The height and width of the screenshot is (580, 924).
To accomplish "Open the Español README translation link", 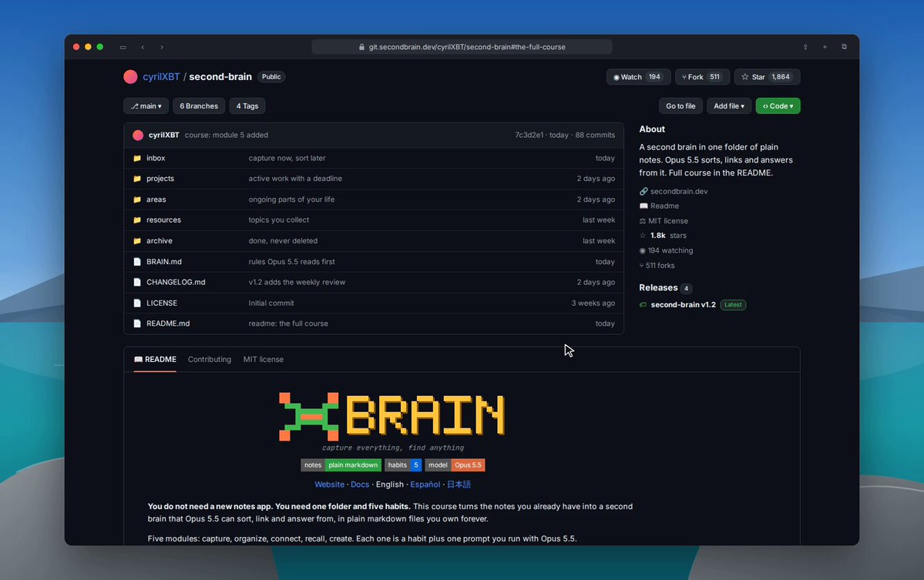I will point(425,484).
